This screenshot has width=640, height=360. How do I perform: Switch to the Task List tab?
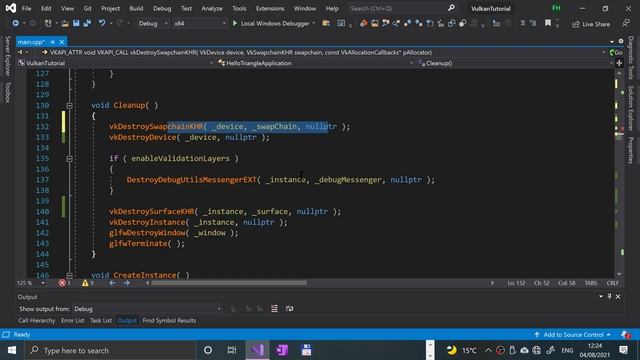[x=101, y=321]
